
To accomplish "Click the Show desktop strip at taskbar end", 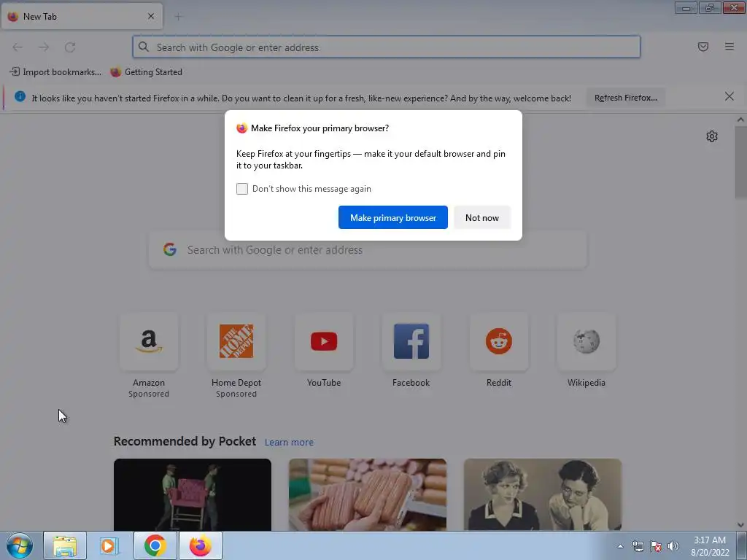I will tap(742, 545).
